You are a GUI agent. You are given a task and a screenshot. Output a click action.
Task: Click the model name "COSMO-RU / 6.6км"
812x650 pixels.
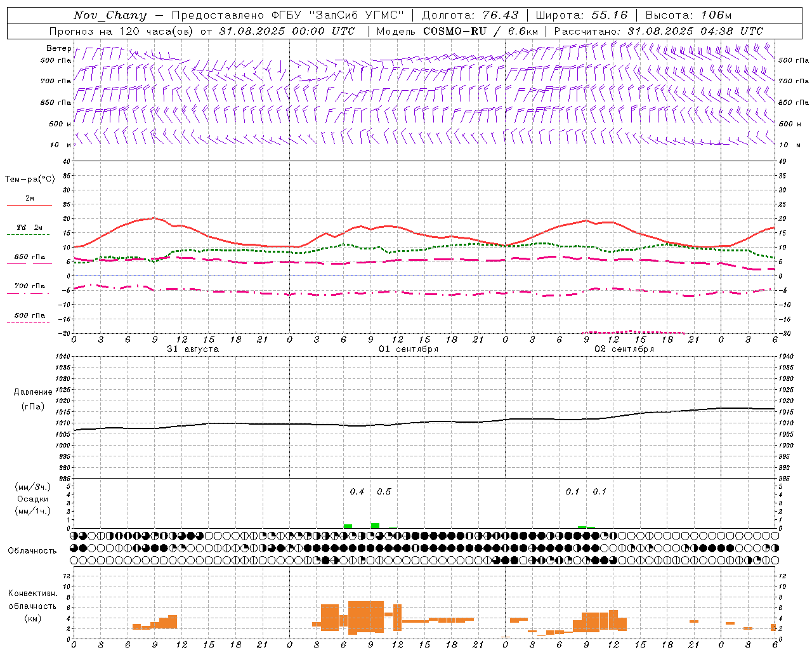(x=481, y=31)
